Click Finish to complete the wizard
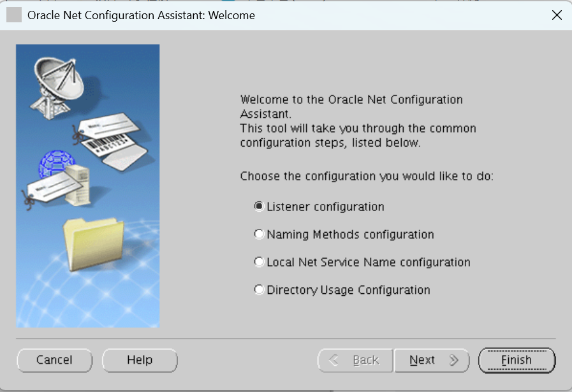572x392 pixels. [x=517, y=360]
